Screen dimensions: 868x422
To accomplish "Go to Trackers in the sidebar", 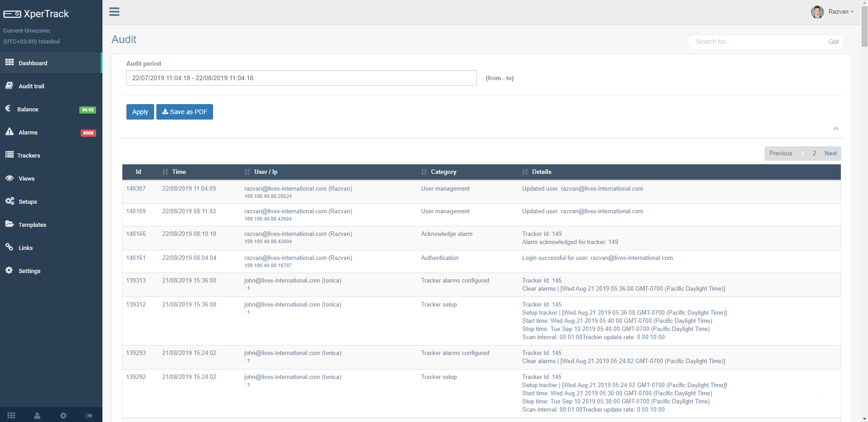I will [29, 155].
